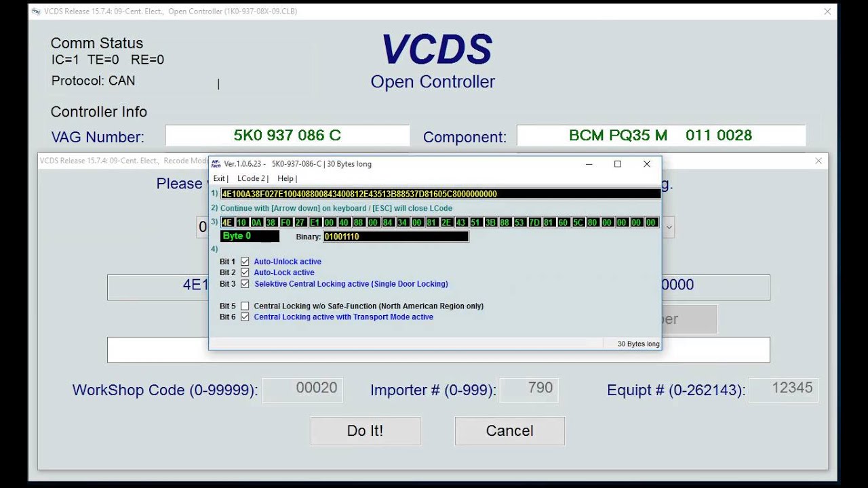Uncheck Bit 2 Auto-Lock active
This screenshot has width=868, height=488.
coord(245,272)
